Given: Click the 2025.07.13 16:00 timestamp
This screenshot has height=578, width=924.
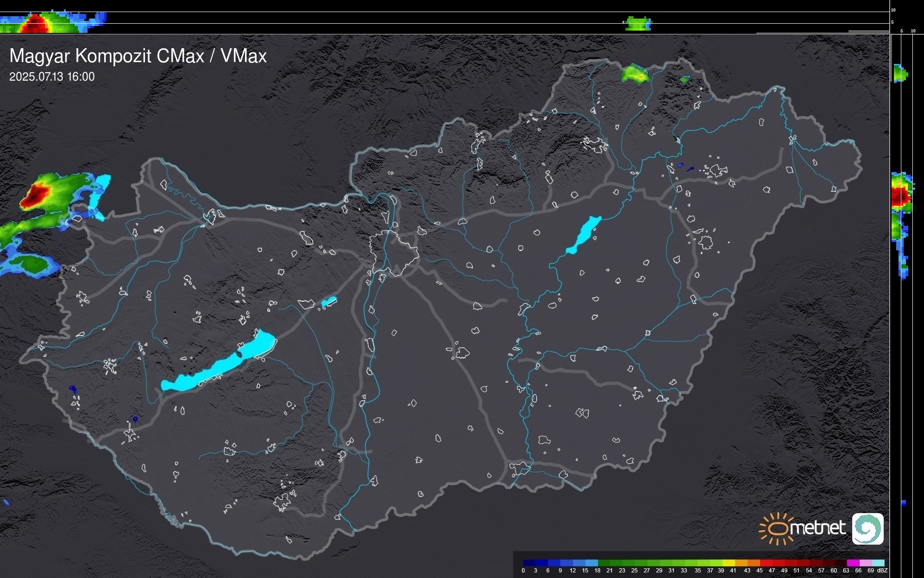Looking at the screenshot, I should (x=52, y=77).
